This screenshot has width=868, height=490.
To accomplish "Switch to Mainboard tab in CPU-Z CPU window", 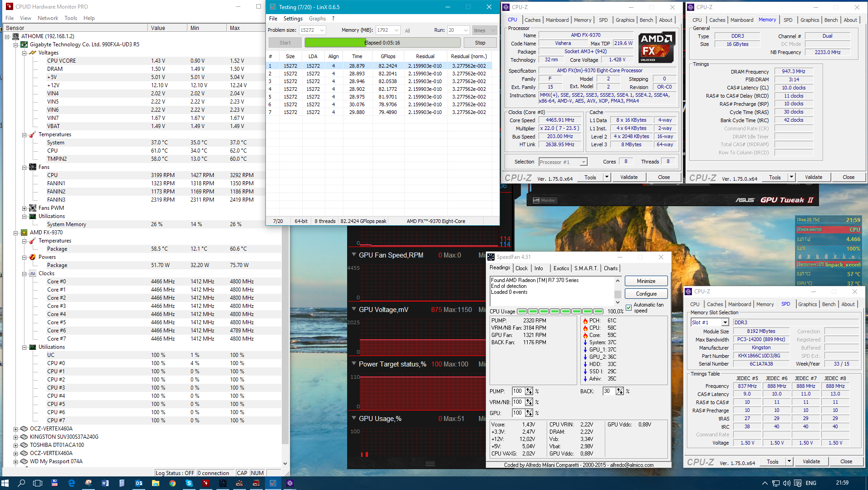I will coord(557,20).
